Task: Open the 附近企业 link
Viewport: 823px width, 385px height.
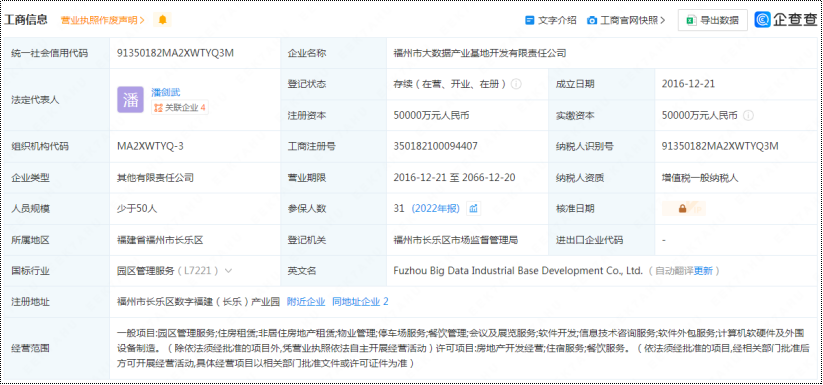Action: pyautogui.click(x=306, y=302)
